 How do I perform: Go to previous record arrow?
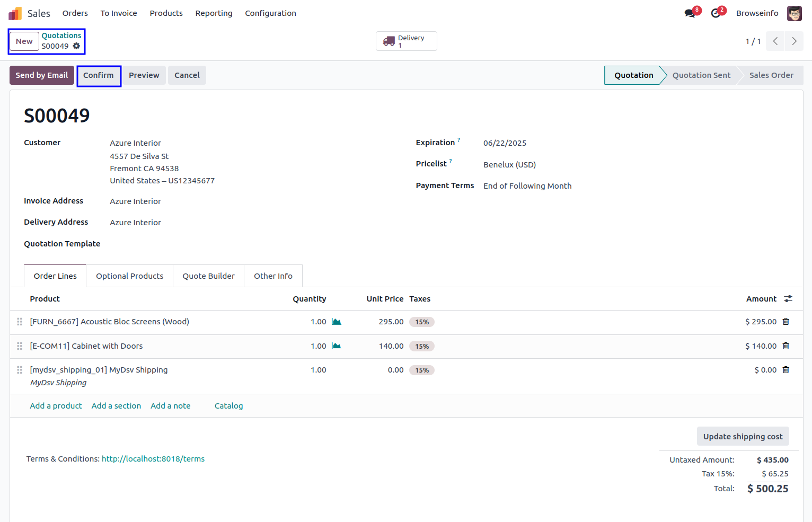pos(775,41)
